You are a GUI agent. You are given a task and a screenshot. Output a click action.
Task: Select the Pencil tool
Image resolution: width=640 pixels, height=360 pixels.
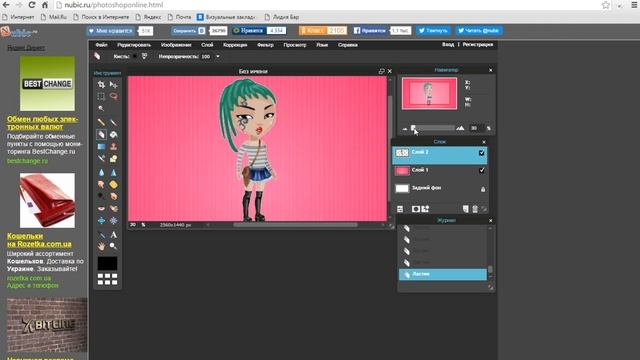coord(101,122)
